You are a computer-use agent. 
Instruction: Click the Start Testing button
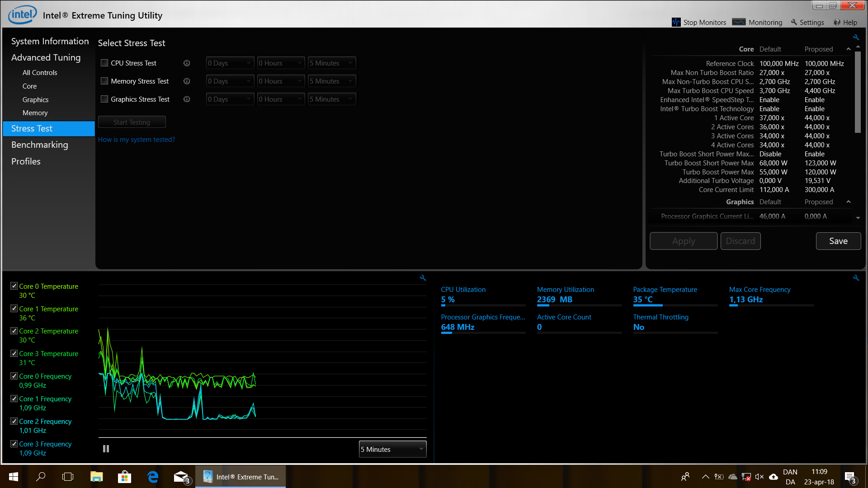coord(132,122)
